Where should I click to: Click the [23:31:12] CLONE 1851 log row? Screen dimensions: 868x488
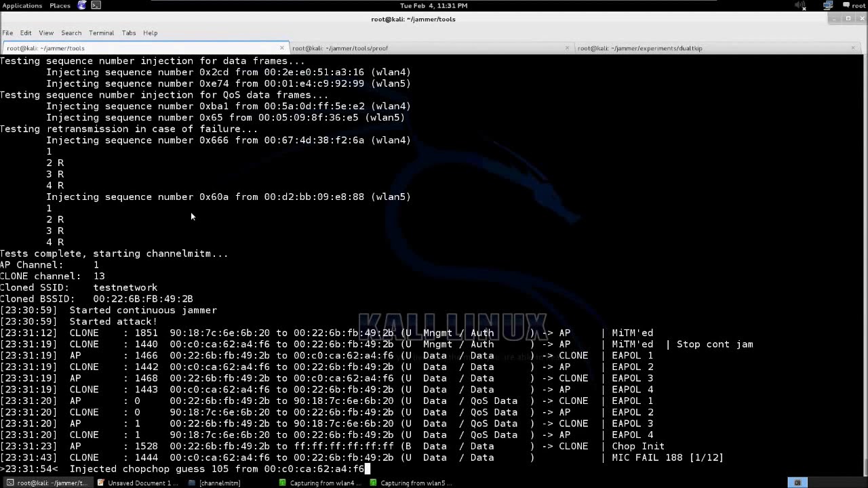click(x=327, y=333)
